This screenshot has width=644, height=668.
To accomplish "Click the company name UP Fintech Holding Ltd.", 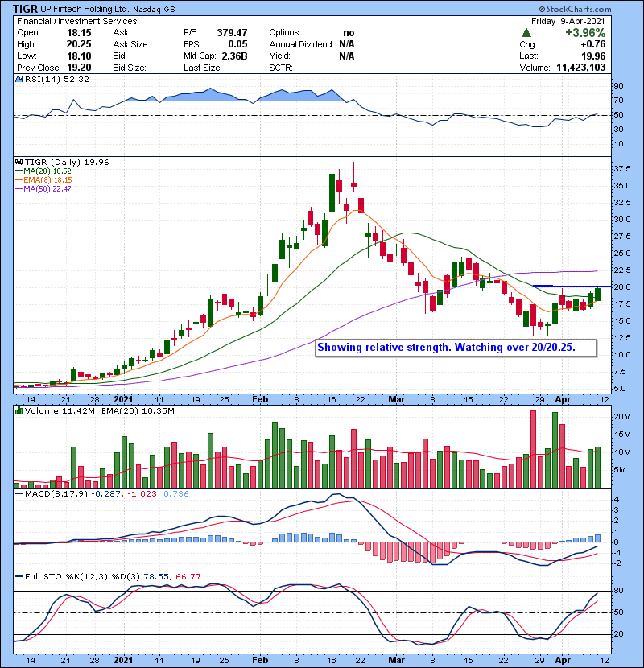I will point(85,9).
